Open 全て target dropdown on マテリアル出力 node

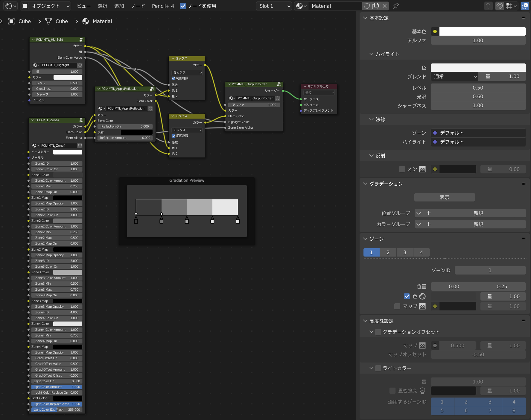(319, 93)
